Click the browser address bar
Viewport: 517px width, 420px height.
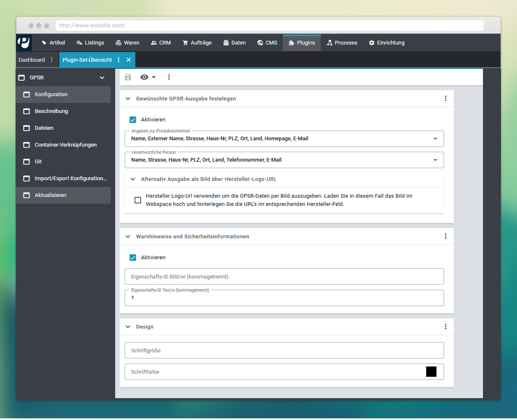[269, 26]
